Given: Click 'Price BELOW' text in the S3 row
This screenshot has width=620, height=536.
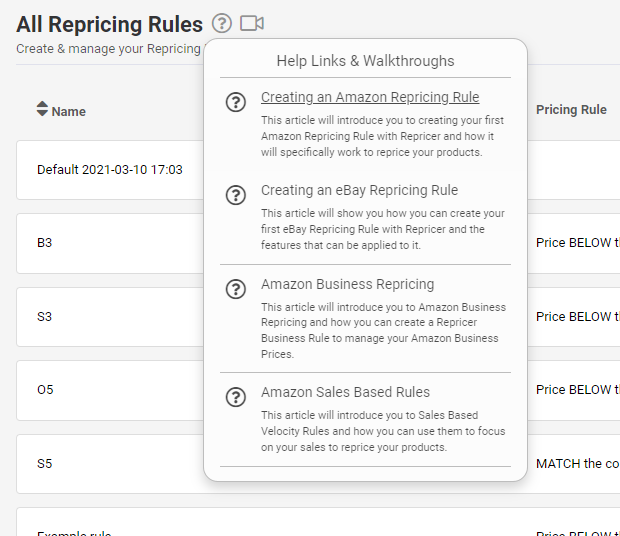Looking at the screenshot, I should (573, 317).
